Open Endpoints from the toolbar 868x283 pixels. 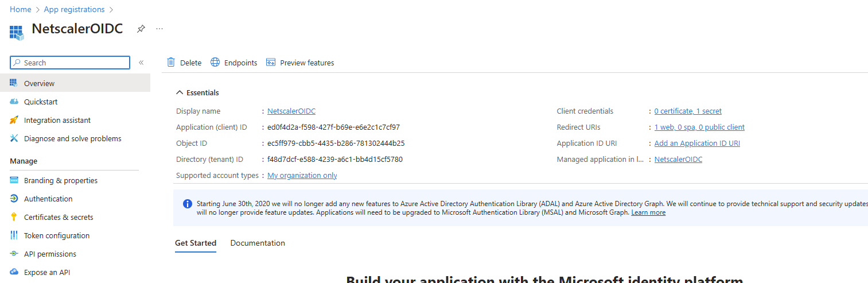(234, 63)
